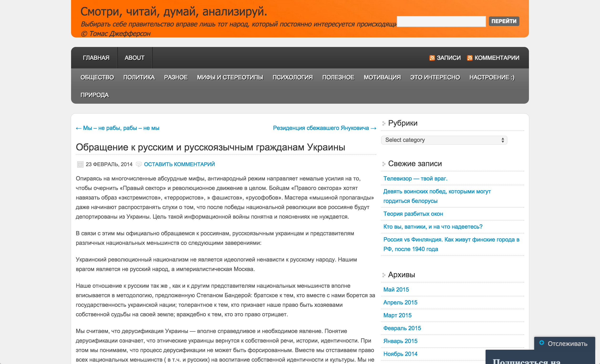Click the bullet icon beside Архивы heading
This screenshot has height=364, width=600.
384,275
